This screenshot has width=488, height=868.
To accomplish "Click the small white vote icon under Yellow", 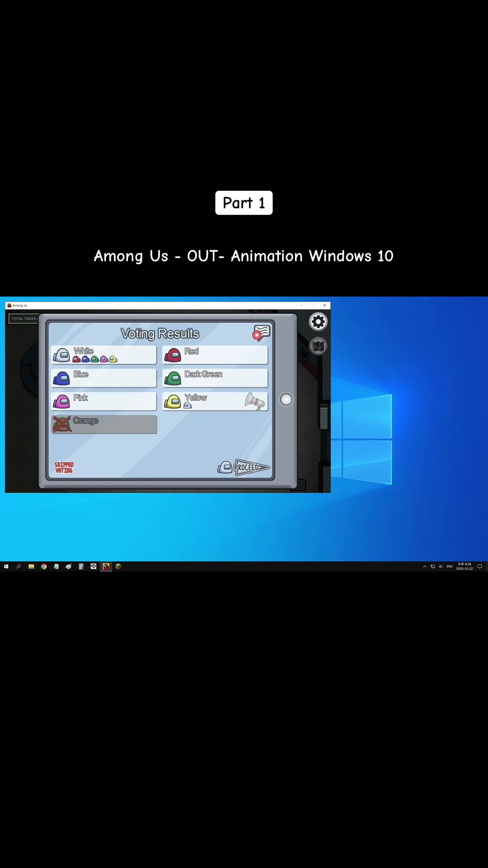I will click(x=188, y=406).
